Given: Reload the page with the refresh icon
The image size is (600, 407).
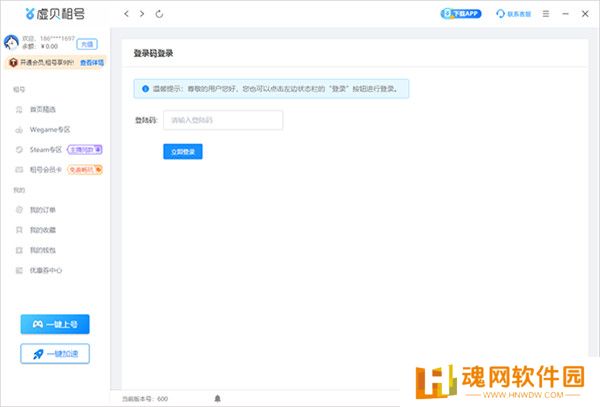Looking at the screenshot, I should pyautogui.click(x=159, y=14).
